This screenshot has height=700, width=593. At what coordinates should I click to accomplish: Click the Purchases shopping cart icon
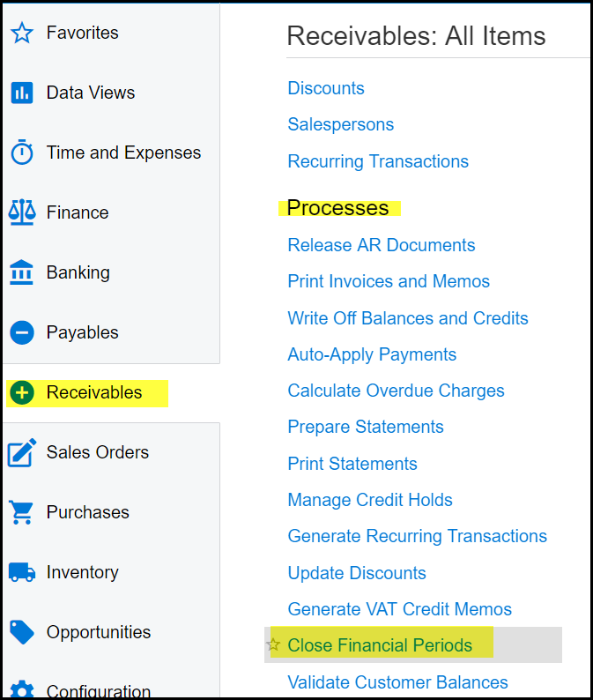(22, 512)
